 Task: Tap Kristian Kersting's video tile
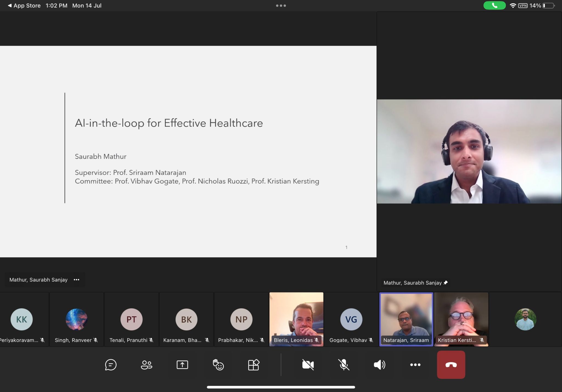(x=461, y=319)
